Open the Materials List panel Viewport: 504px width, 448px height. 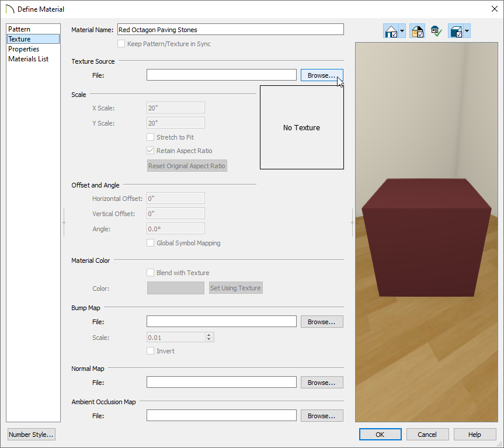(x=28, y=59)
